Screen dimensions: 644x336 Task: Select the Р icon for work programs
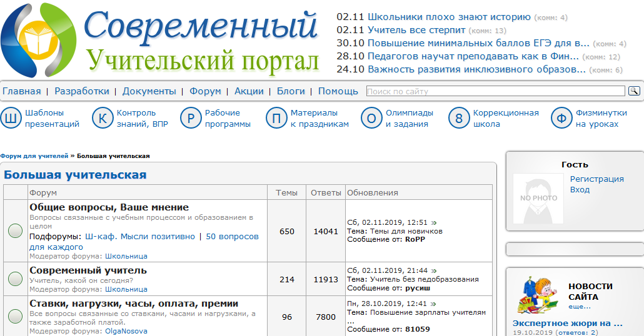191,118
